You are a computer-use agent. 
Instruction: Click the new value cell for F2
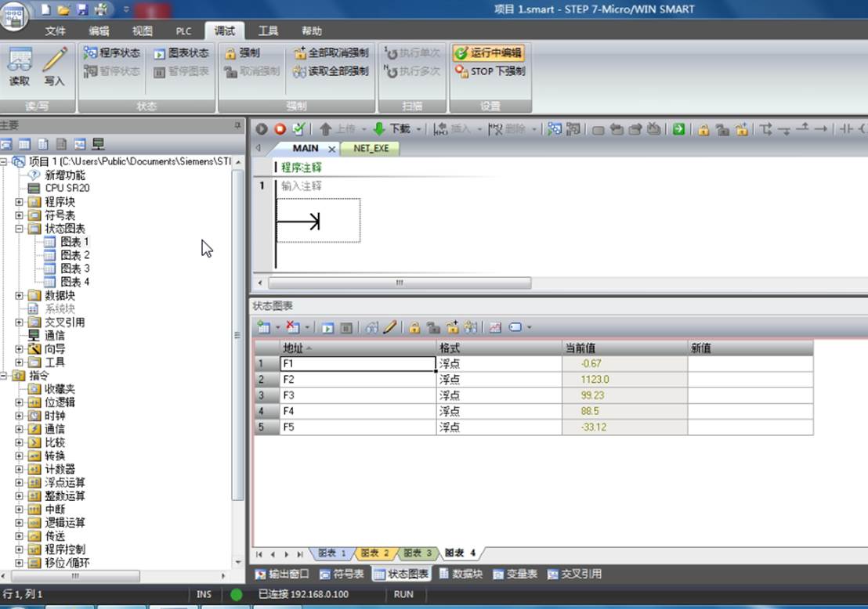[x=750, y=380]
